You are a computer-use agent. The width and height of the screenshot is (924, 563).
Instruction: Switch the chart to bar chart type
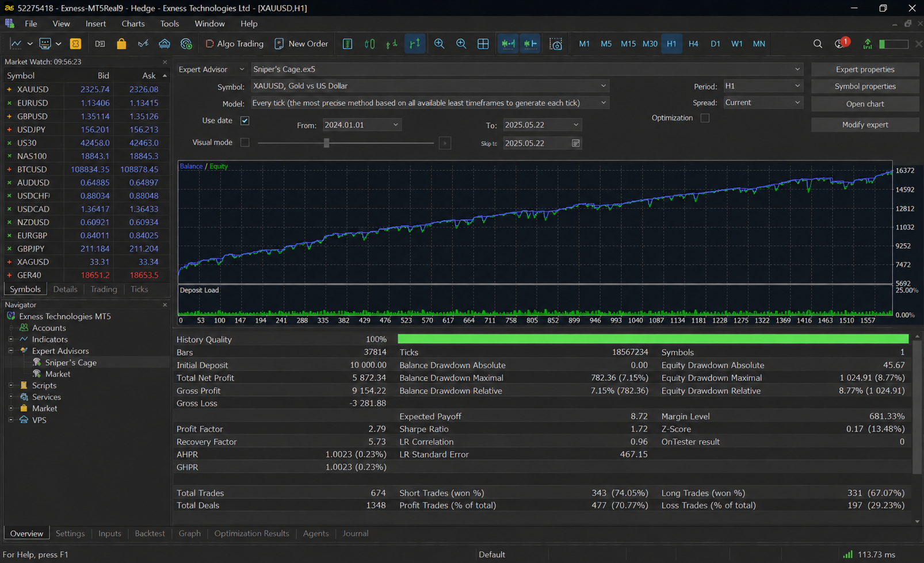[x=348, y=44]
